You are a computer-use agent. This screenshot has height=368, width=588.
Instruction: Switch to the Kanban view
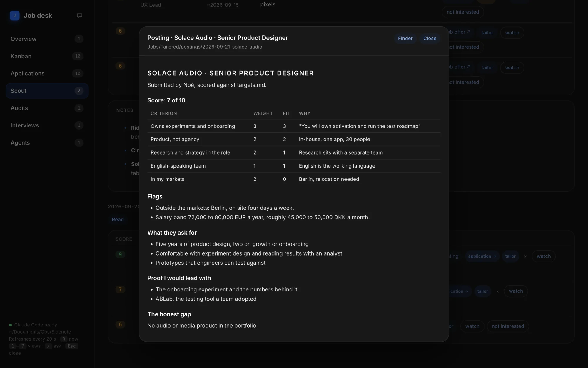coord(47,56)
